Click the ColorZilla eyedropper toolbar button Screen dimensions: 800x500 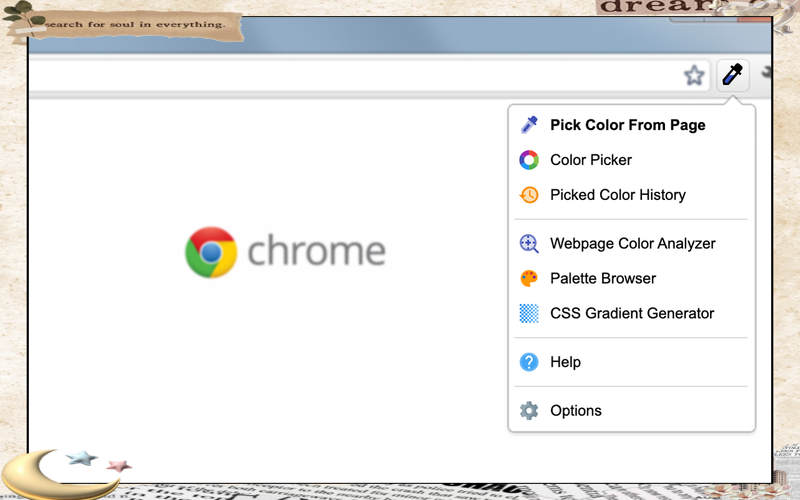pyautogui.click(x=733, y=76)
